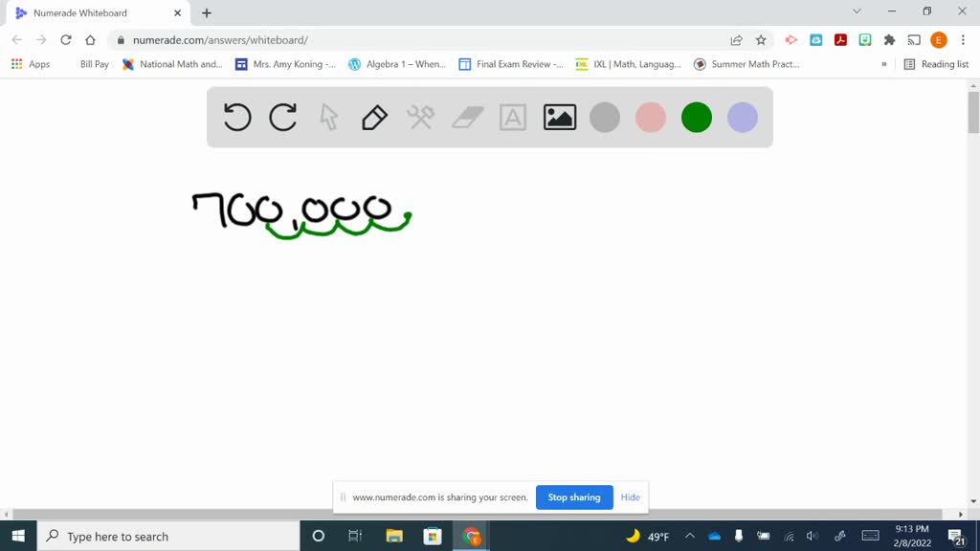
Task: Select the text box tool
Action: tap(513, 118)
